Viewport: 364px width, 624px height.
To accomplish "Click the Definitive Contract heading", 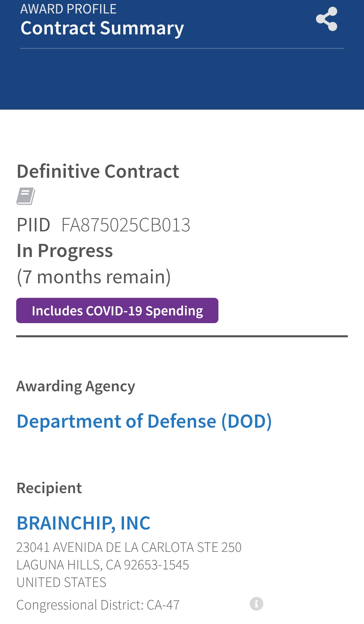I will [x=98, y=171].
